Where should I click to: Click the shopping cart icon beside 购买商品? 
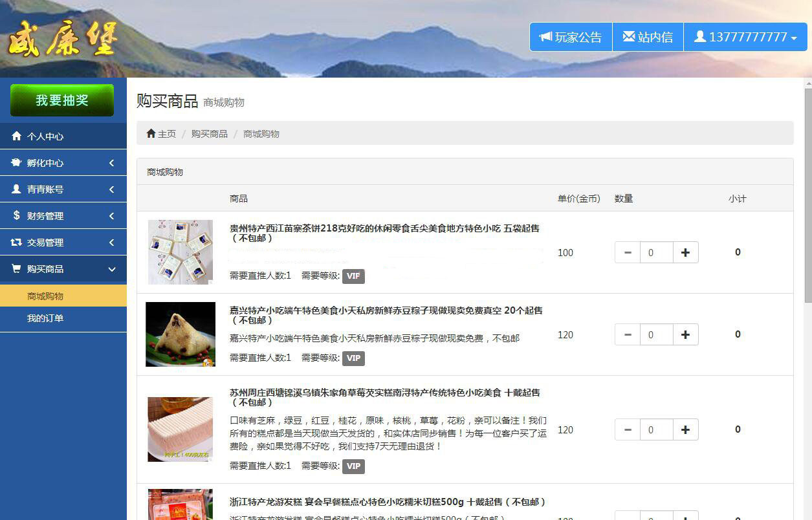click(17, 268)
